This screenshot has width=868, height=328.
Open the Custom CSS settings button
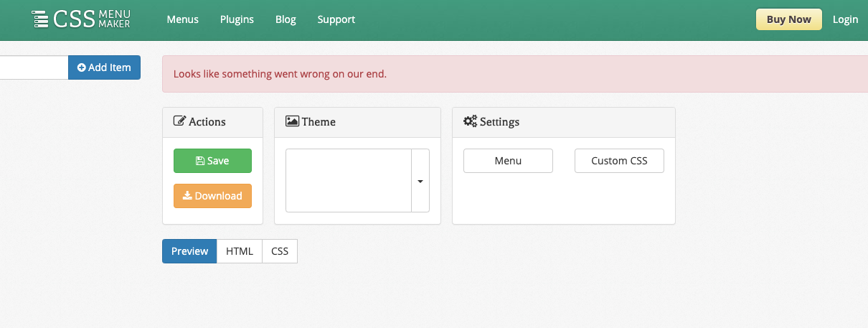[x=619, y=161]
